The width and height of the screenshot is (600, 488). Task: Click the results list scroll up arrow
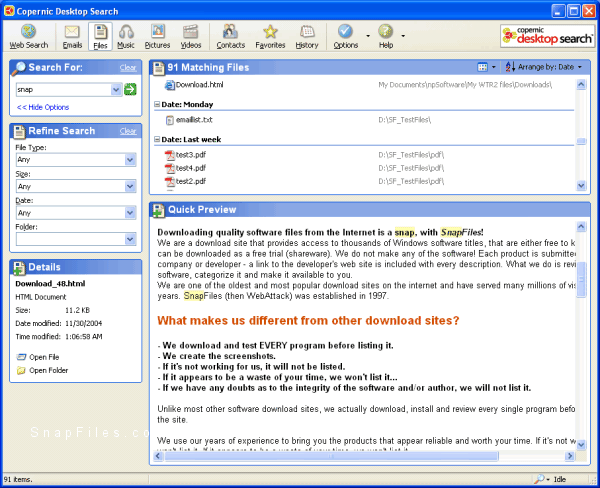tap(581, 84)
